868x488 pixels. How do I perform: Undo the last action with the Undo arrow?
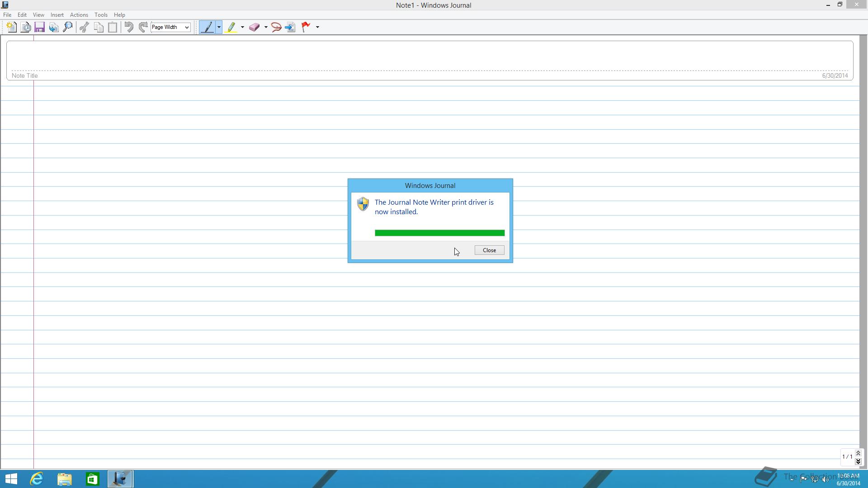click(x=129, y=27)
